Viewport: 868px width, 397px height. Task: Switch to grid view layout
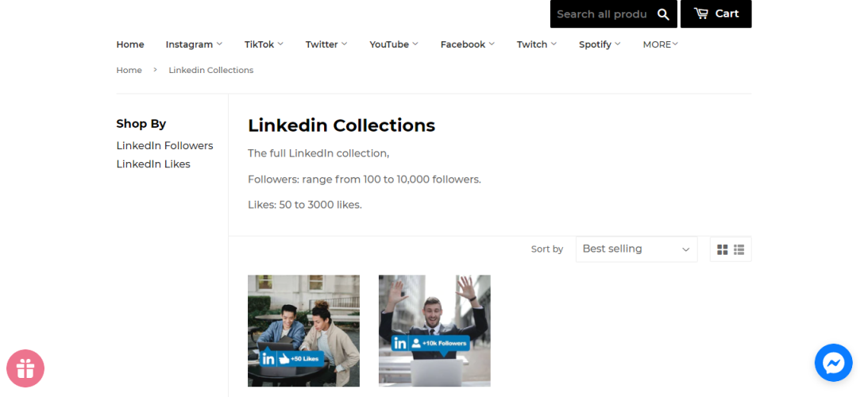(722, 249)
